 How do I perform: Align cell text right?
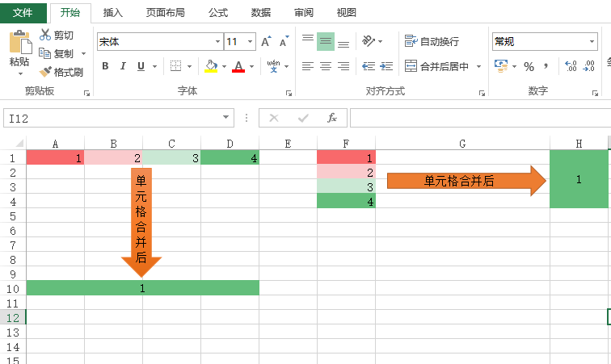343,66
